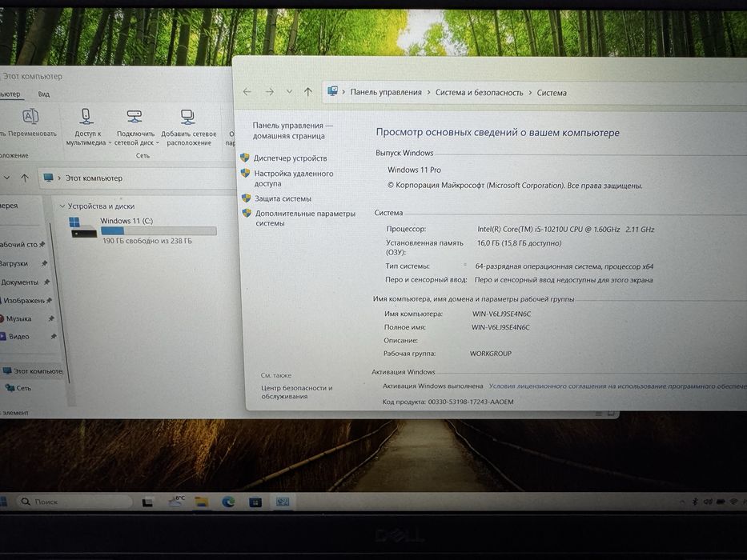747x560 pixels.
Task: Click computer icon in Explorer address bar
Action: point(48,178)
